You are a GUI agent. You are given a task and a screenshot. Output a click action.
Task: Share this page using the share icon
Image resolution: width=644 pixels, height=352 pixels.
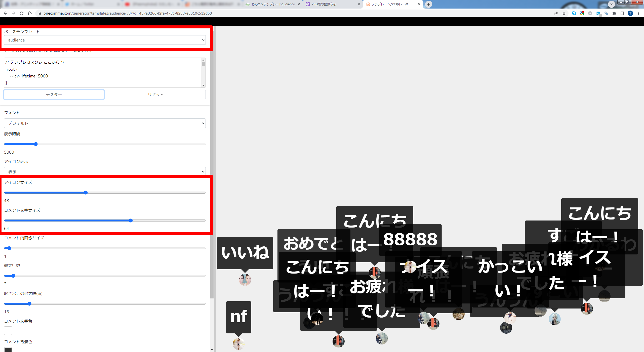556,13
